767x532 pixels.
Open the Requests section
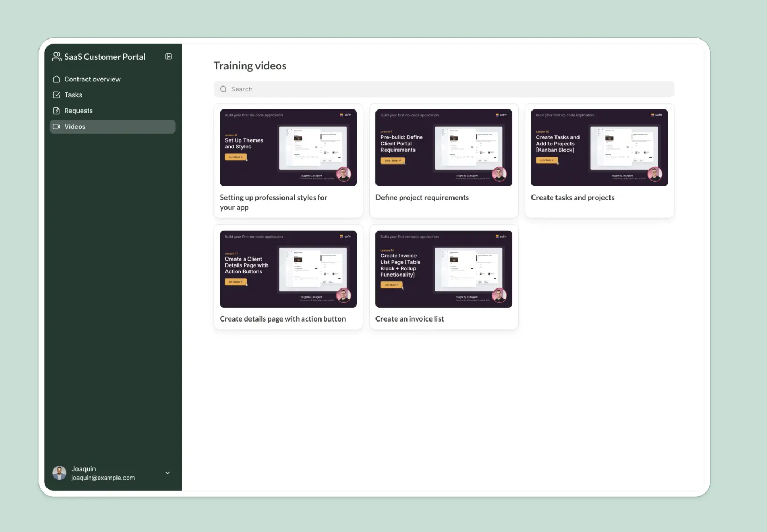(113, 111)
